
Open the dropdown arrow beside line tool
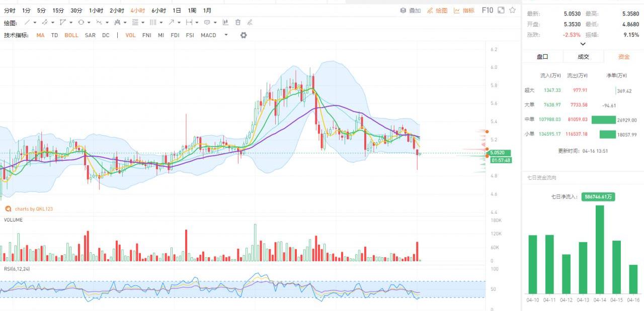[35, 23]
